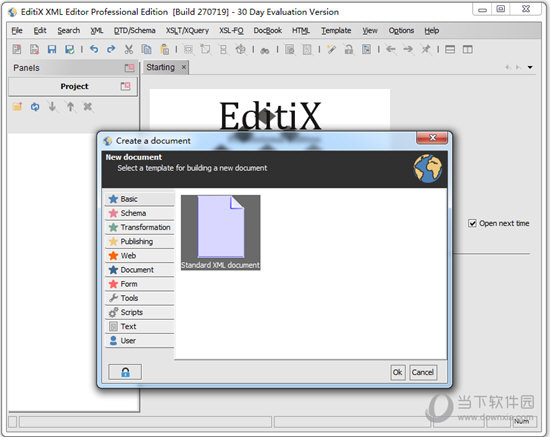Screen dimensions: 550x437
Task: Click the Panels header detach icon
Action: 129,68
